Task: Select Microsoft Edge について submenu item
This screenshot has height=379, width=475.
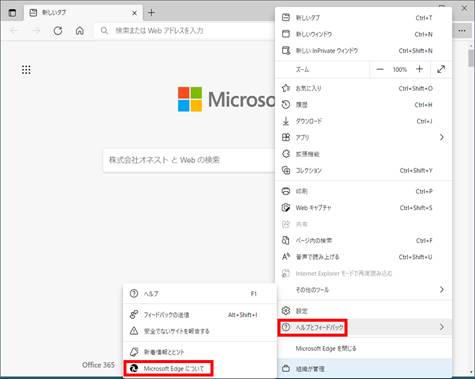Action: click(199, 368)
